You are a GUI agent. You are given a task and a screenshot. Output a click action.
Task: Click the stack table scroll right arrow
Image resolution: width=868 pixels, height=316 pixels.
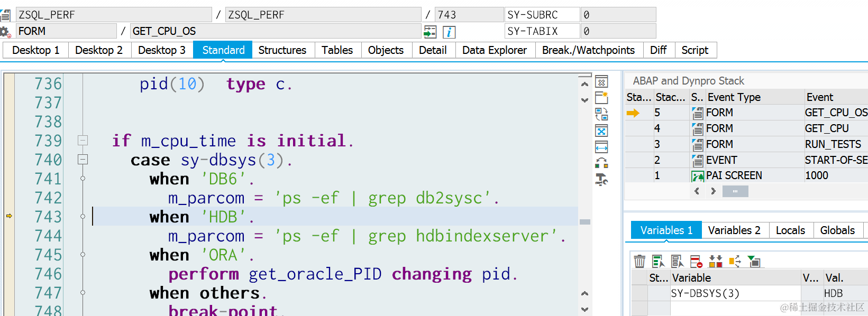click(x=714, y=191)
